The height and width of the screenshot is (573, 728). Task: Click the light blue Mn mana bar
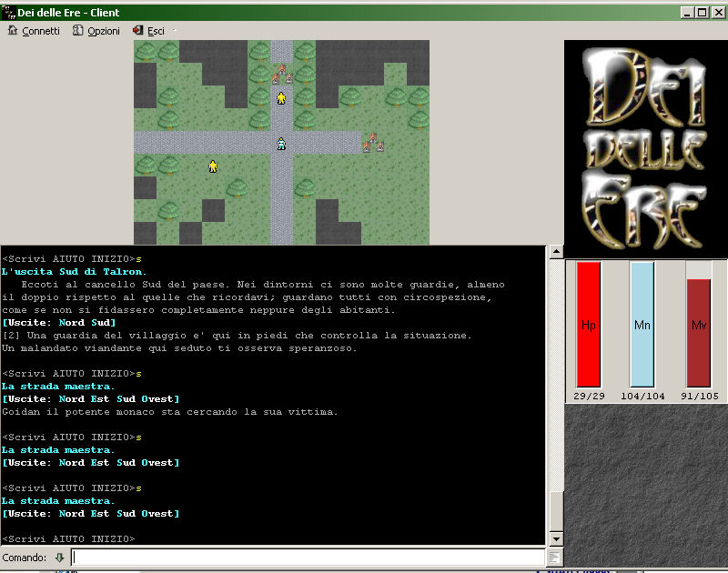click(x=642, y=325)
